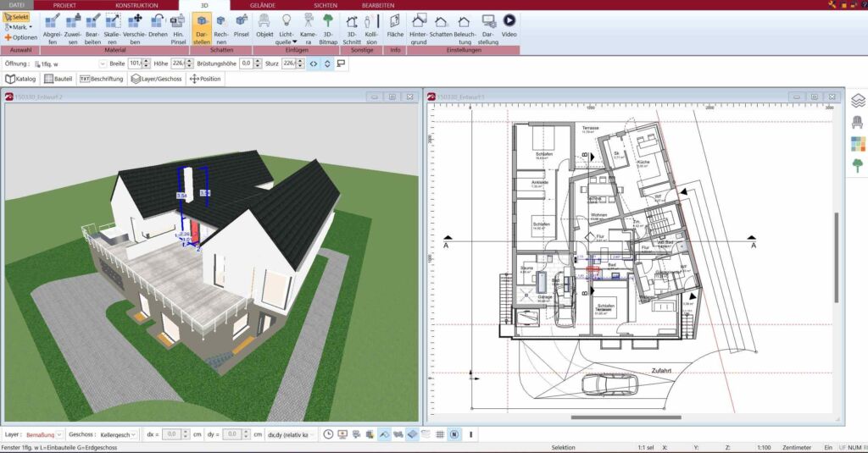Click the Kollision check icon
The width and height of the screenshot is (868, 453).
[371, 29]
